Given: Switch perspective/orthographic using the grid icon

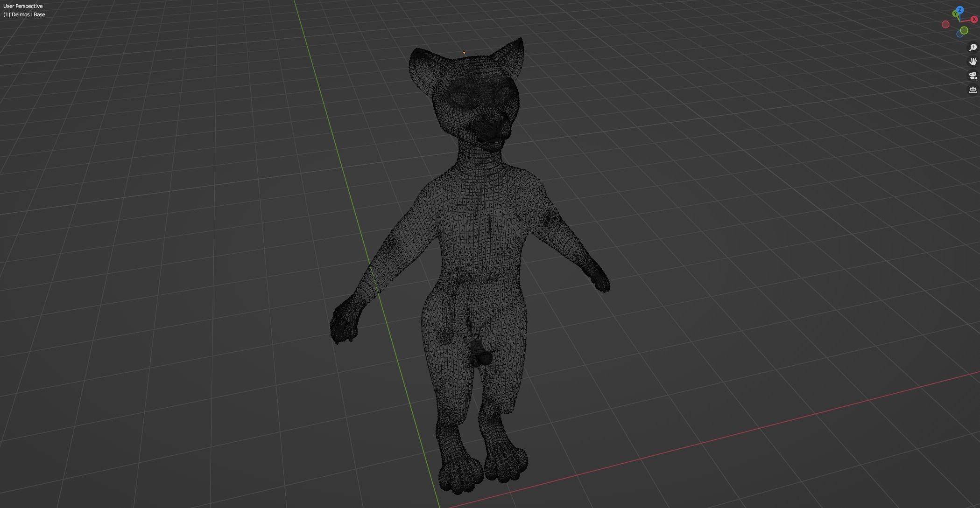Looking at the screenshot, I should [x=973, y=90].
